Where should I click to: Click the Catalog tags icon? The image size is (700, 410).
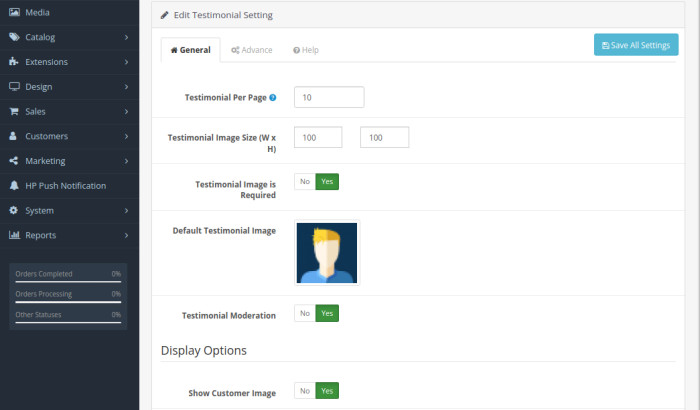pyautogui.click(x=14, y=37)
